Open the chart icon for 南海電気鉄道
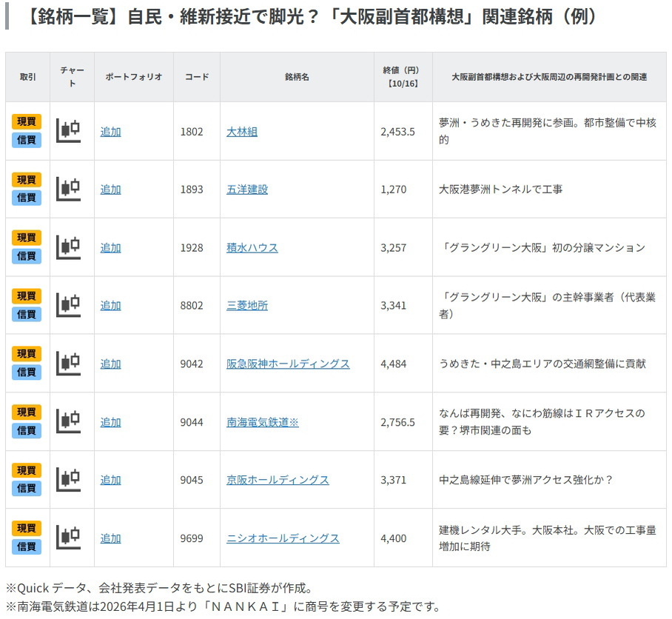This screenshot has width=672, height=619. coord(68,421)
